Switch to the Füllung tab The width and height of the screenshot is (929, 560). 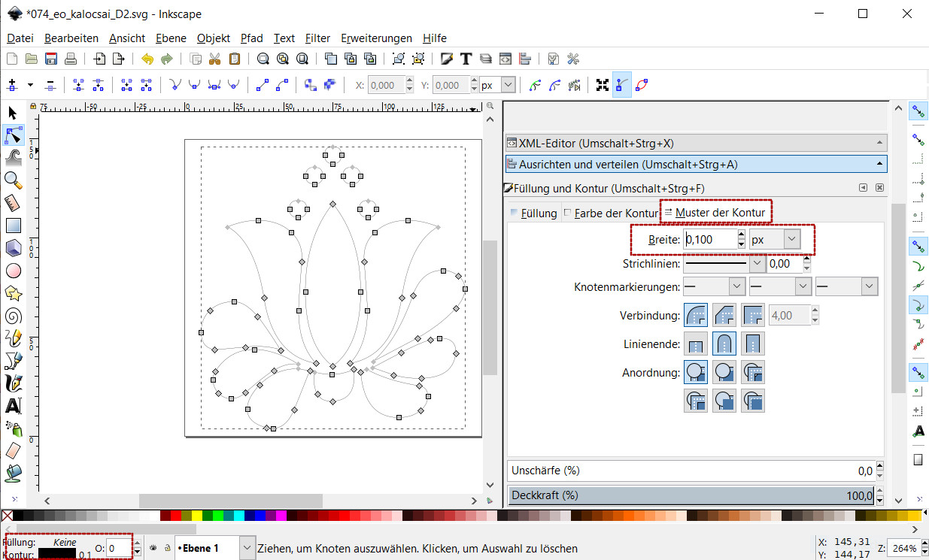pos(534,213)
